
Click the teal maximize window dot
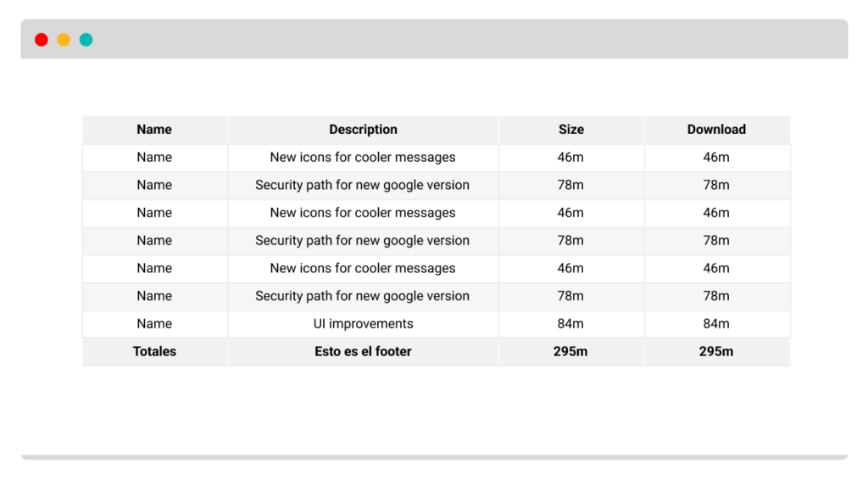[86, 40]
